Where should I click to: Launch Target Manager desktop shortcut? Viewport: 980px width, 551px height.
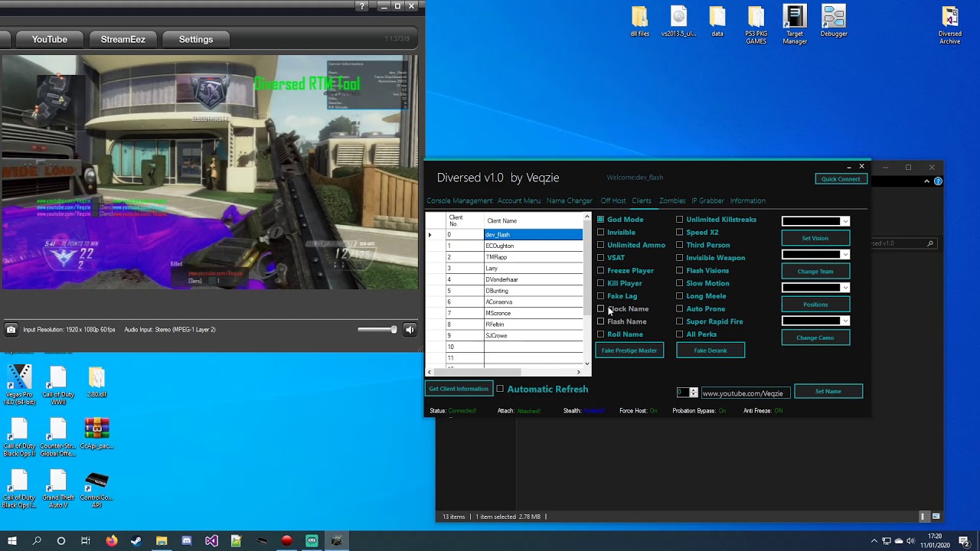point(795,24)
